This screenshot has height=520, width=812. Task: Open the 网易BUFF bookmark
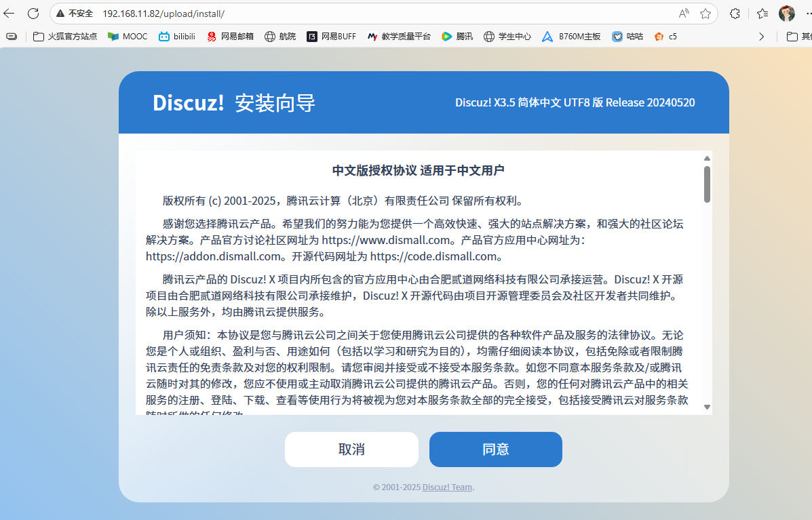click(332, 36)
